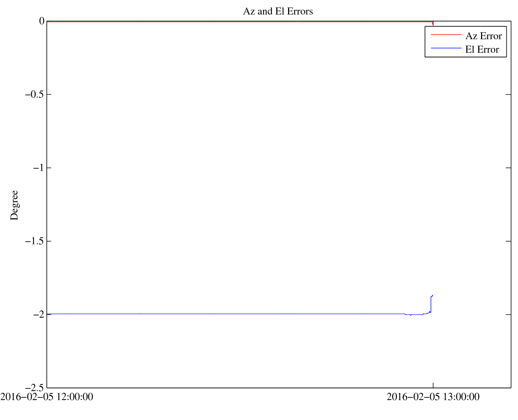518x420 pixels.
Task: Click the blue line sample in legend
Action: pos(446,48)
